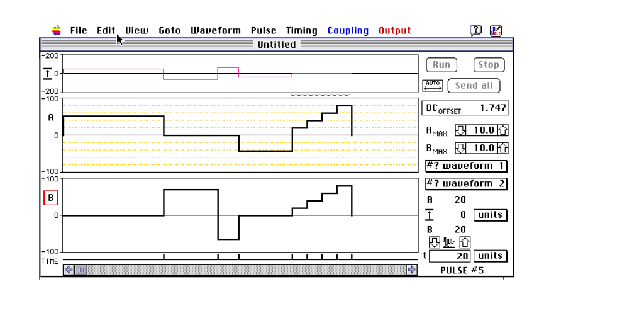Open the Timing menu

click(x=302, y=30)
